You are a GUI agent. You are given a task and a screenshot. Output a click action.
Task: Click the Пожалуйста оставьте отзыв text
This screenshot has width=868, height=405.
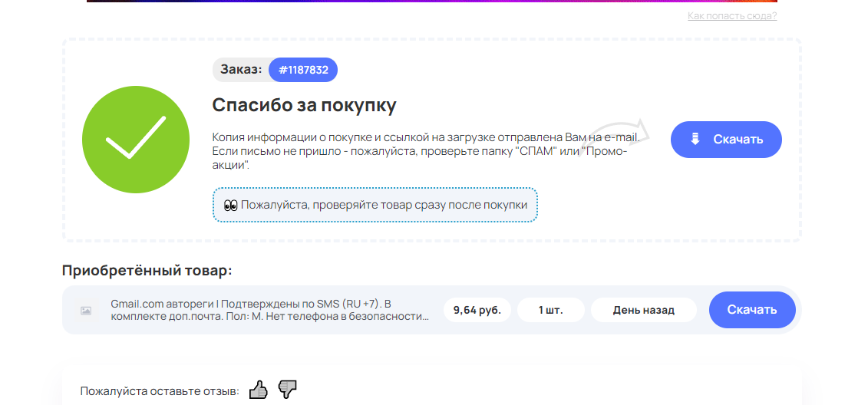(x=160, y=391)
